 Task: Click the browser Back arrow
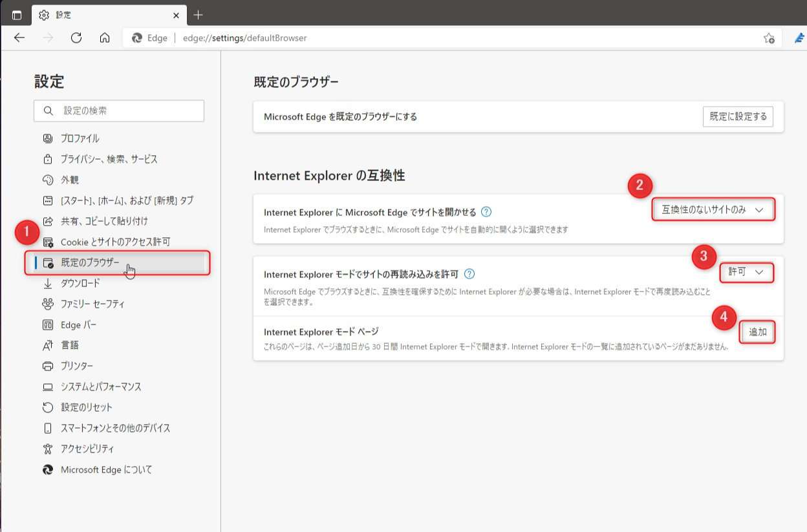pyautogui.click(x=19, y=37)
